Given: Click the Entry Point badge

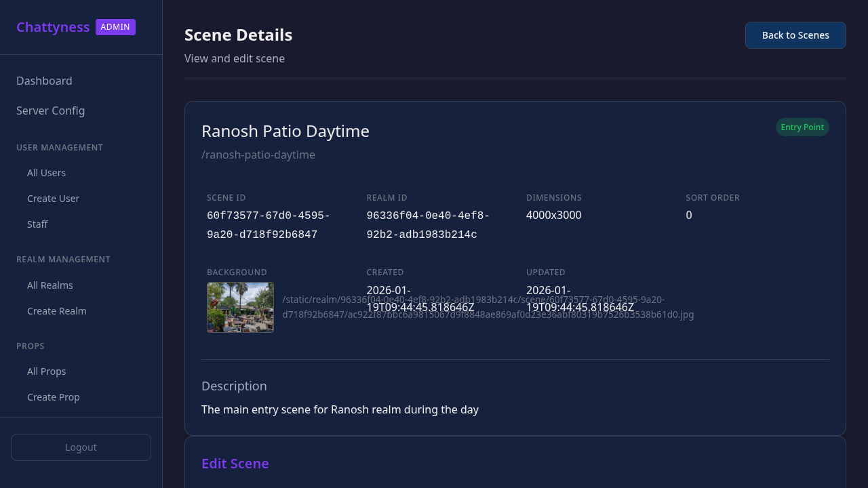Looking at the screenshot, I should pos(802,127).
